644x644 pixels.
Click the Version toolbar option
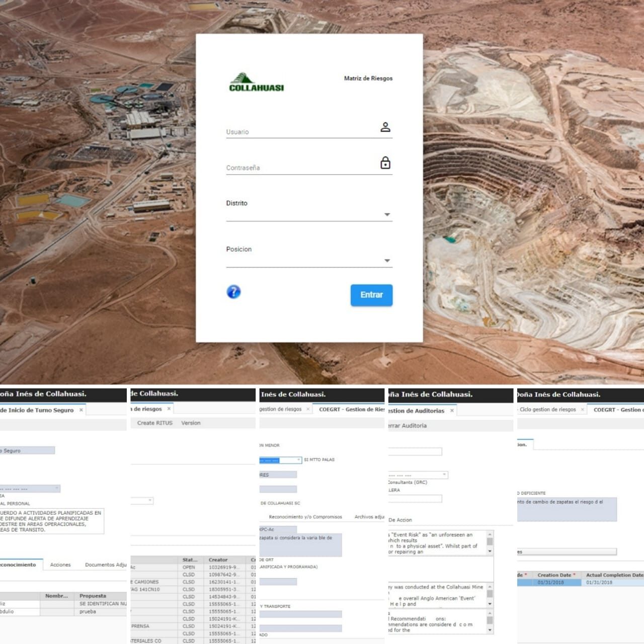point(191,423)
